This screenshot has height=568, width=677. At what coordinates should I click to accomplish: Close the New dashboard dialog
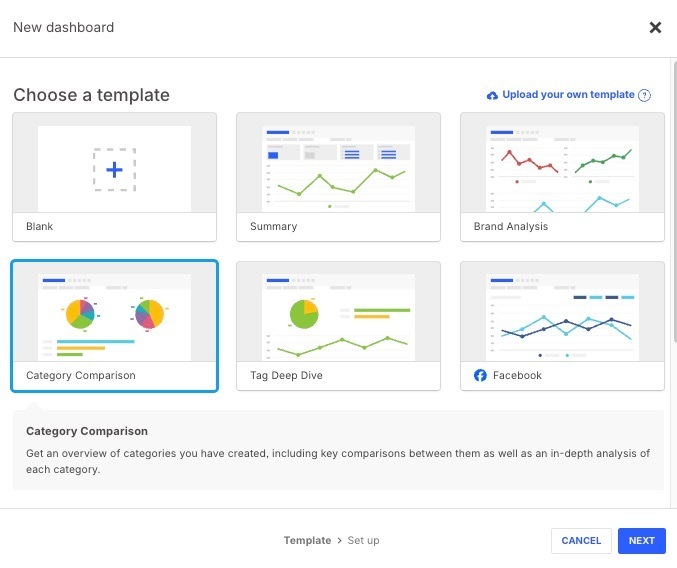coord(655,28)
